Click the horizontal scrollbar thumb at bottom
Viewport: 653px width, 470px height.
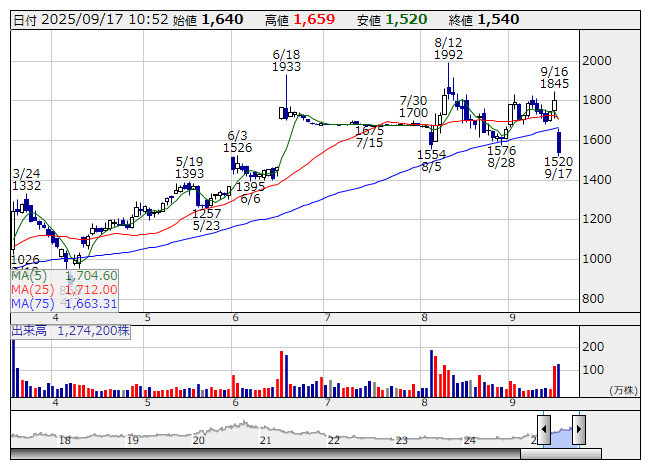point(561,454)
